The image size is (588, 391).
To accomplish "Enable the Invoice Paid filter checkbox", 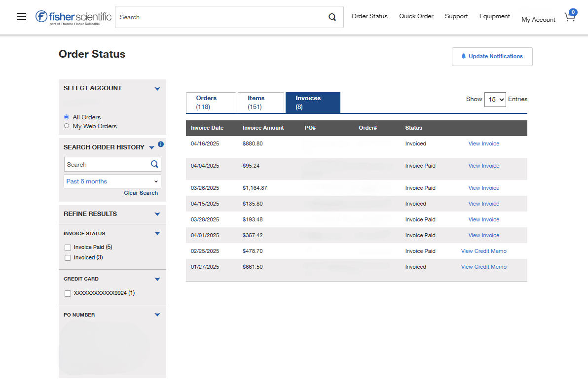I will click(68, 248).
